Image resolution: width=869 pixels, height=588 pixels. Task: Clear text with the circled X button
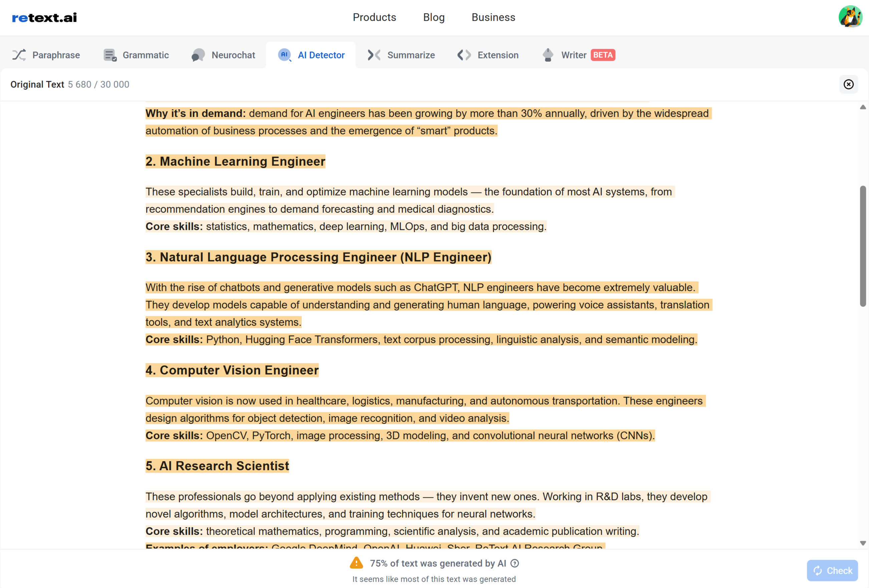click(848, 84)
